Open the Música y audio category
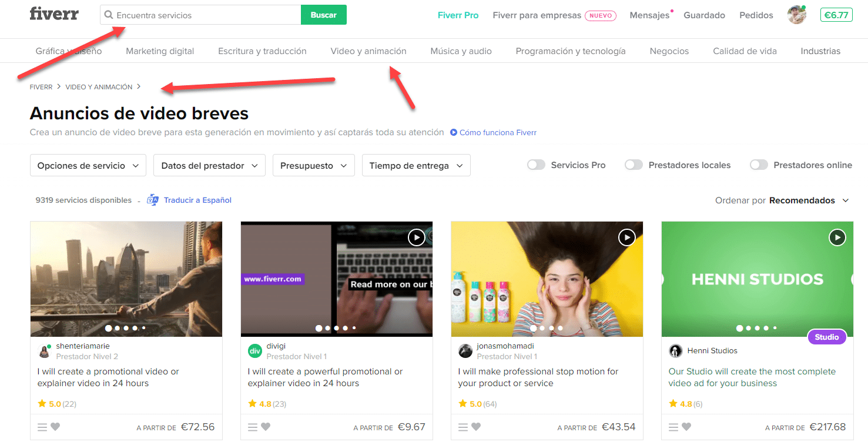 [x=461, y=51]
